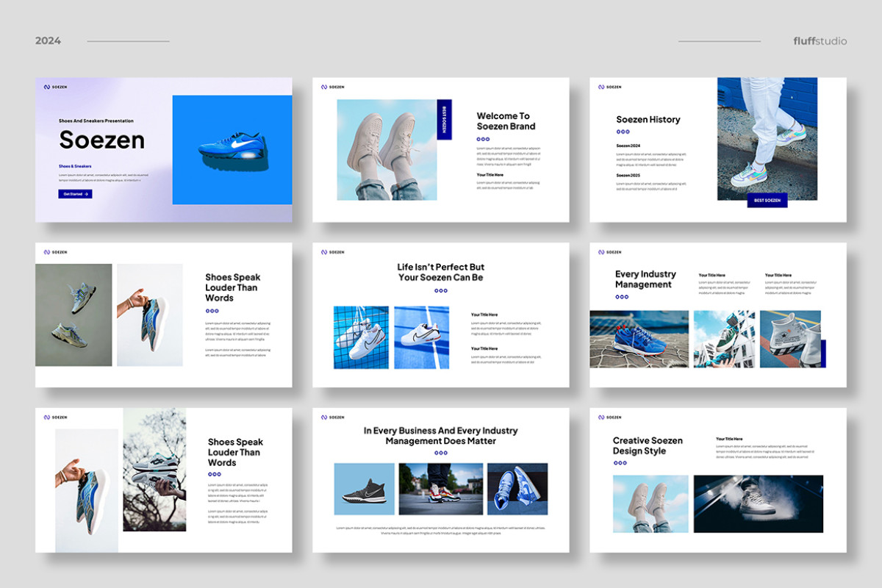Image resolution: width=882 pixels, height=588 pixels.
Task: Select the arrow icon inside the Get Started button
Action: click(87, 193)
